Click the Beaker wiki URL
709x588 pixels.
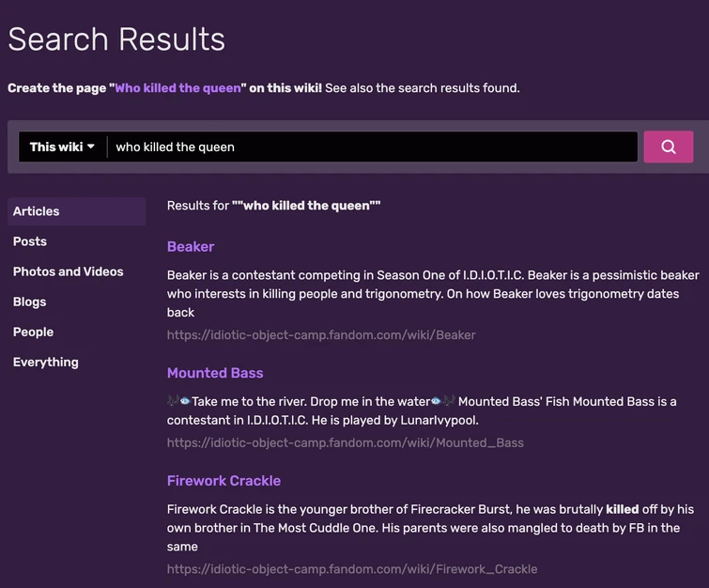321,334
